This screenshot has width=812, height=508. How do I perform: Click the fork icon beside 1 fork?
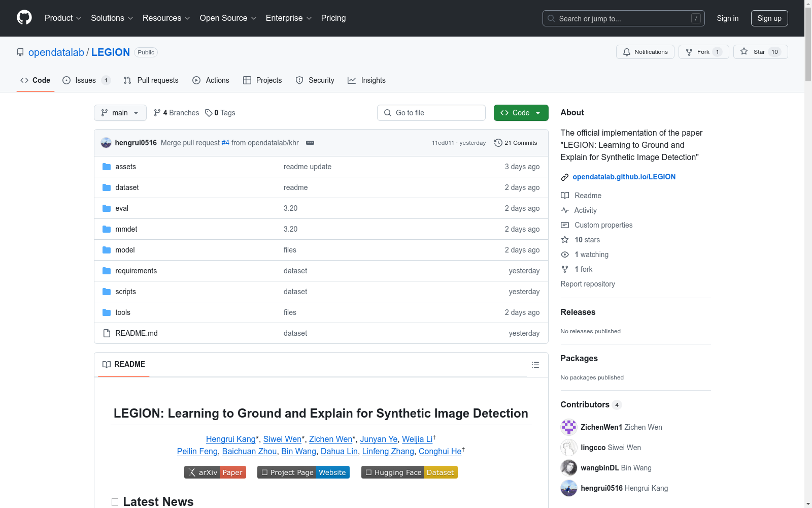565,269
